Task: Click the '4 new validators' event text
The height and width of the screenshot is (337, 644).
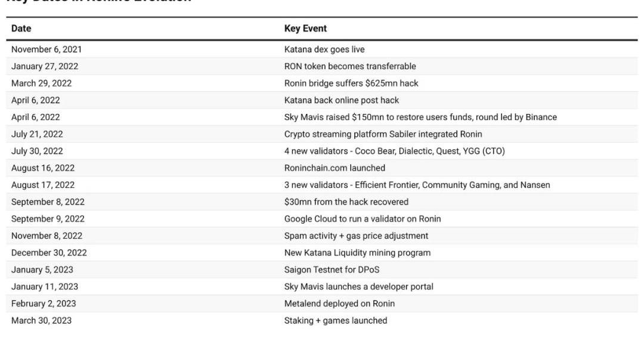Action: click(394, 151)
